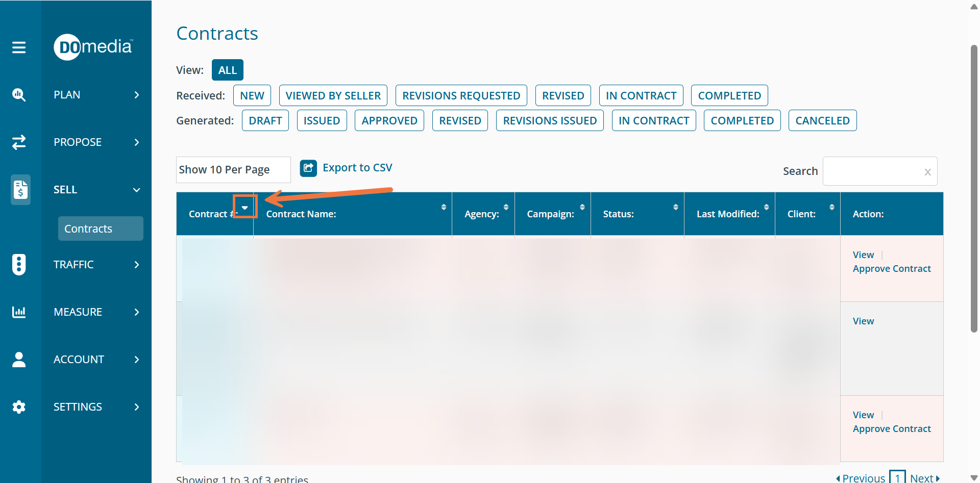Click the Measure bar chart icon
Viewport: 980px width, 483px height.
(19, 312)
